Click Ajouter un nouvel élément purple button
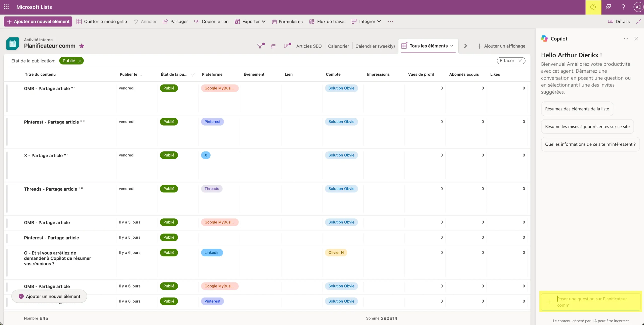 [x=38, y=21]
